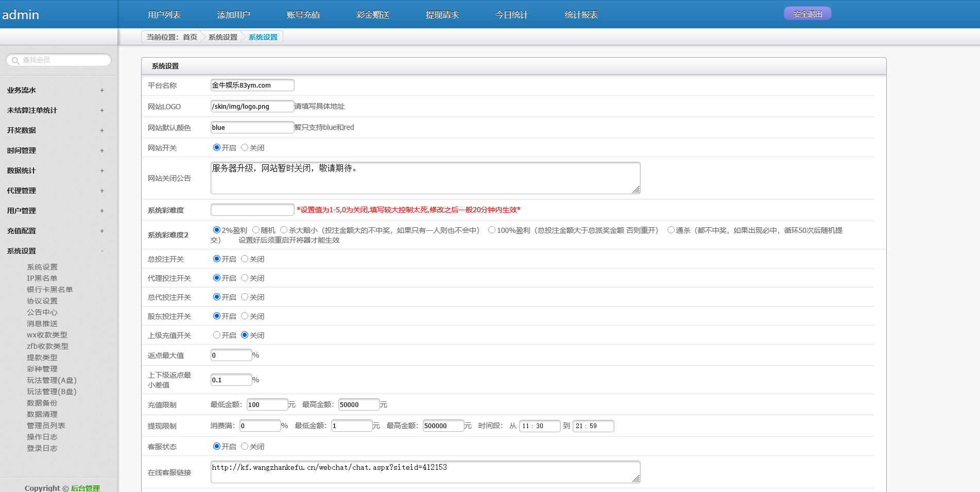Click the 返点最大值 percent field

click(x=231, y=355)
